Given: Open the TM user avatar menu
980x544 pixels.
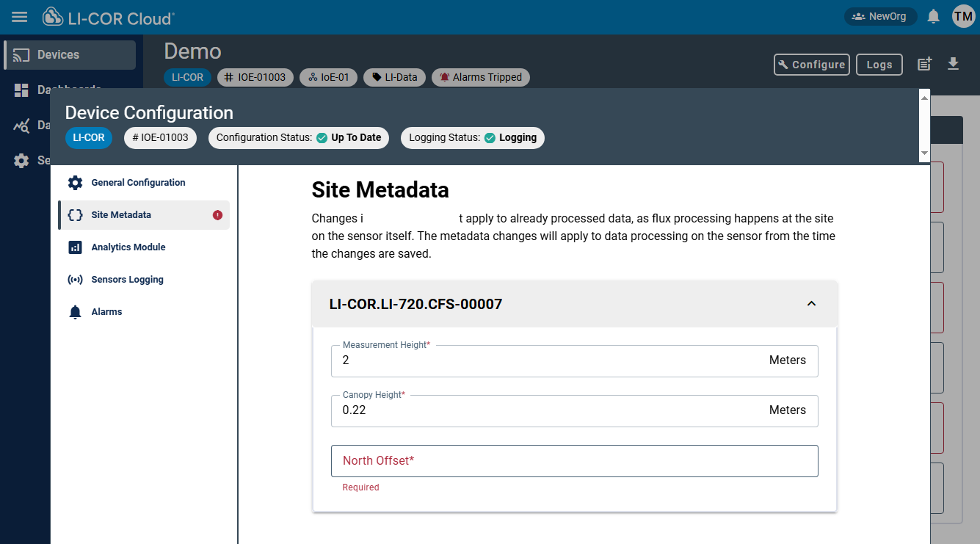Looking at the screenshot, I should [x=963, y=16].
